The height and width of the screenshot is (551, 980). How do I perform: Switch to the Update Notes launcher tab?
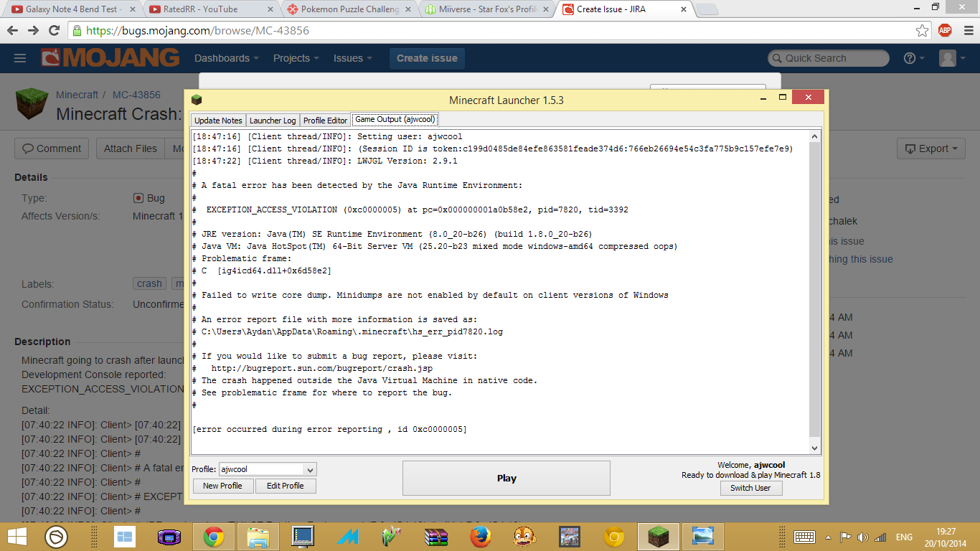pos(218,121)
